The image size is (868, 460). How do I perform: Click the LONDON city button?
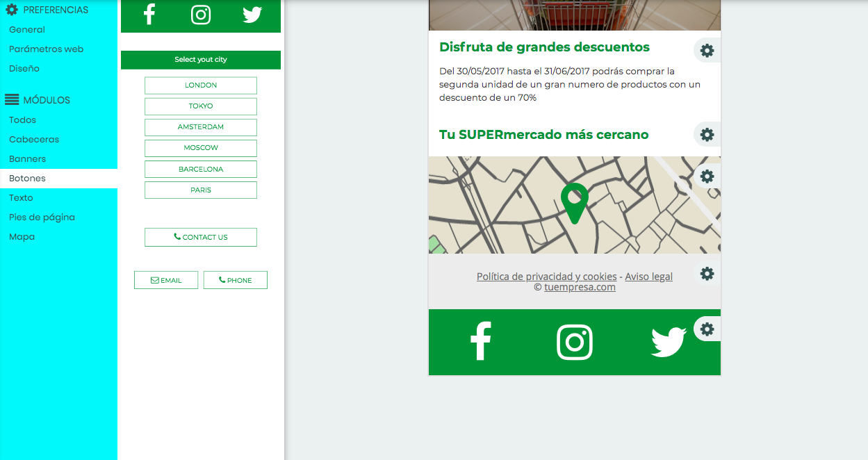(201, 85)
